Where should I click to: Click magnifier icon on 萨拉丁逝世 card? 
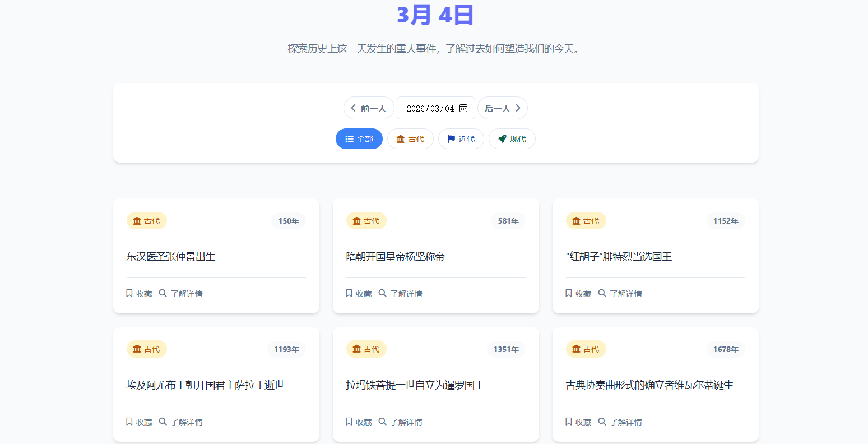tap(163, 422)
